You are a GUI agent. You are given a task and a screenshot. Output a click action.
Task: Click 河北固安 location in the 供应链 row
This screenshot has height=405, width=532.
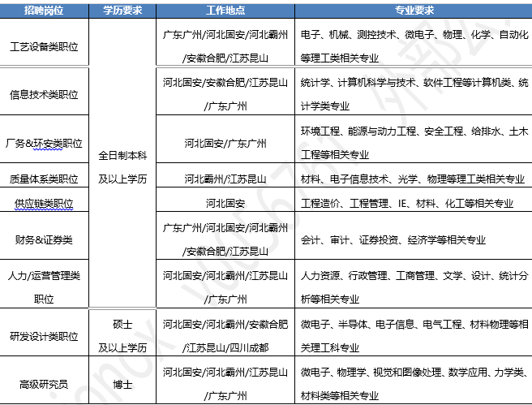[225, 203]
